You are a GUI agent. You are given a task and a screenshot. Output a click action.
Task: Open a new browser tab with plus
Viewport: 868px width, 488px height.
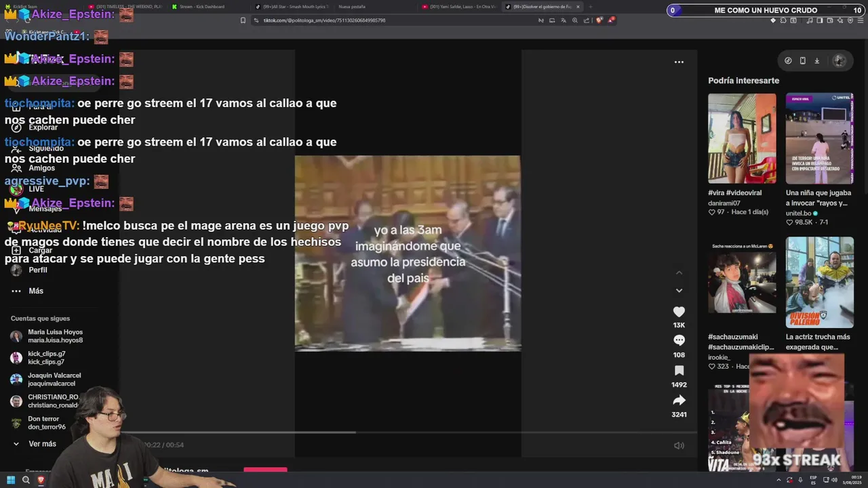click(590, 7)
